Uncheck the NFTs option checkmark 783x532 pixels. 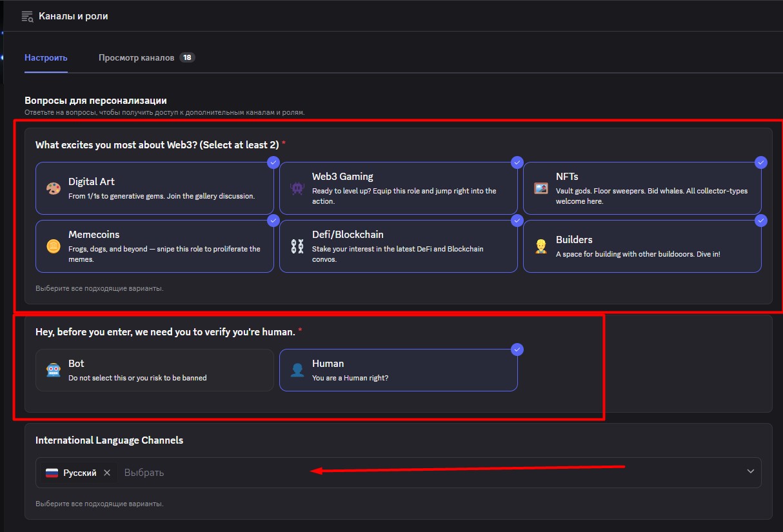point(761,163)
